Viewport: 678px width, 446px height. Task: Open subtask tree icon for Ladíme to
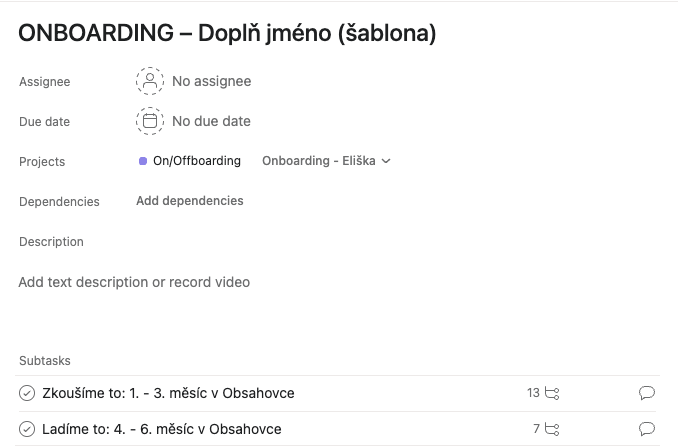552,429
